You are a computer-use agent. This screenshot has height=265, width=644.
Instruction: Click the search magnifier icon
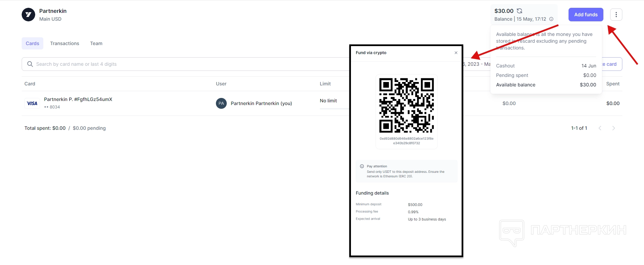pos(30,64)
